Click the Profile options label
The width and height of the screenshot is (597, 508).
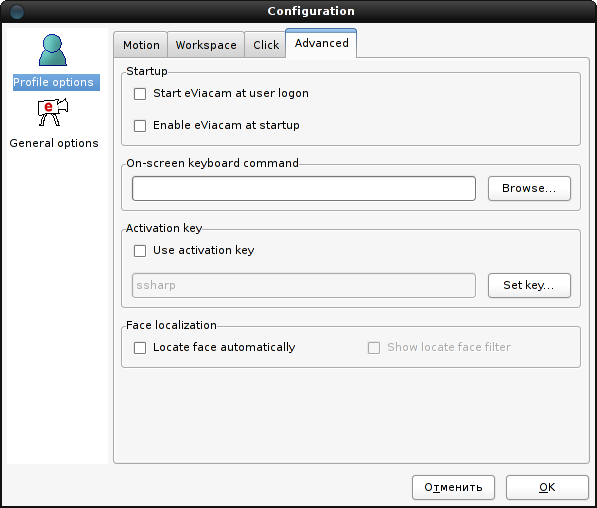coord(54,82)
